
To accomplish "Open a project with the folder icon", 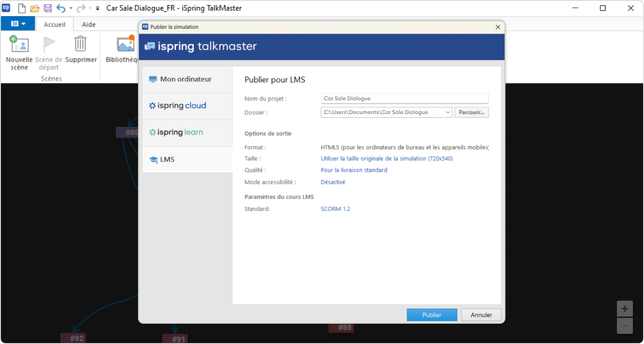I will tap(34, 8).
